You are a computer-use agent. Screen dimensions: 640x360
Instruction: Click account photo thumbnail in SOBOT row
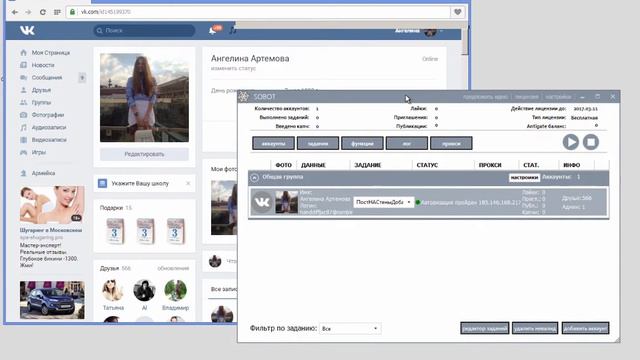[x=287, y=202]
